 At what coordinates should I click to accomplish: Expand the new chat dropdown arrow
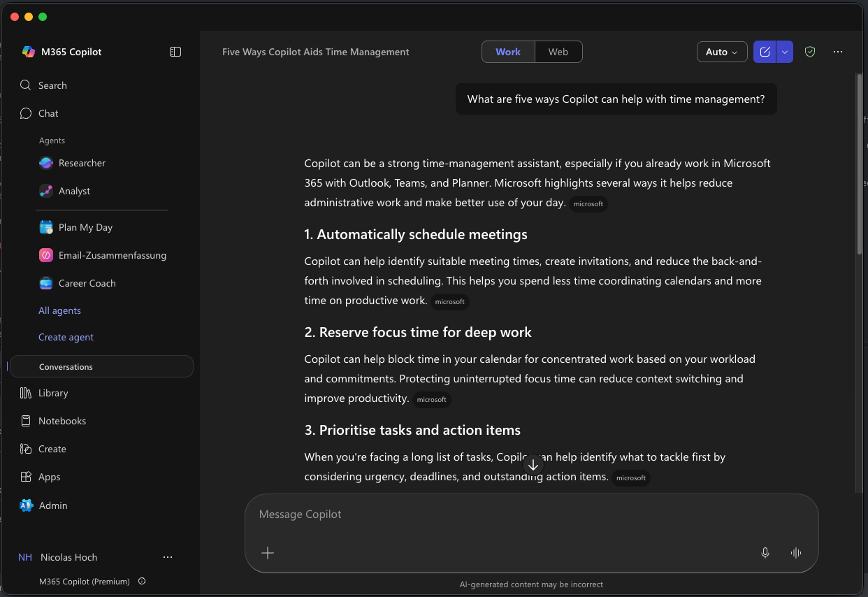tap(785, 52)
